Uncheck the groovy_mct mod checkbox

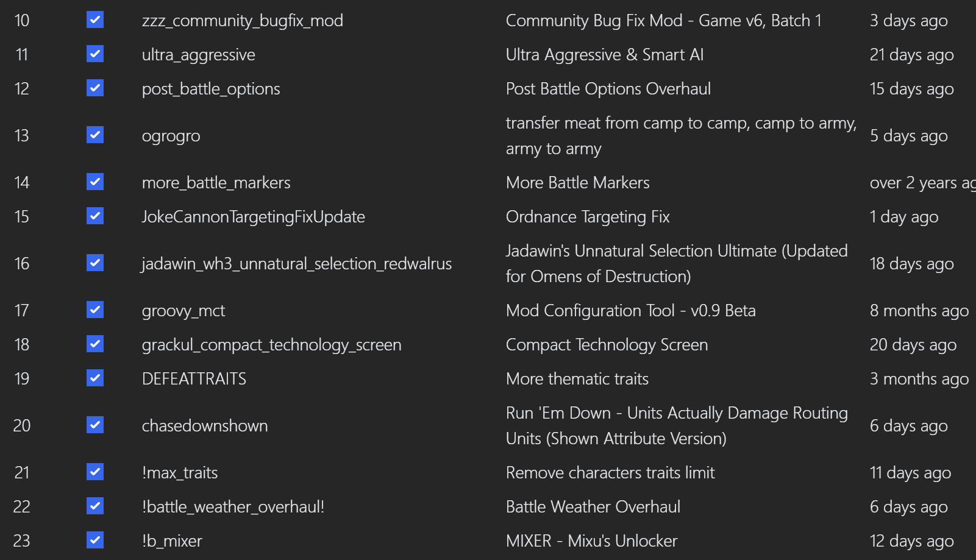95,310
